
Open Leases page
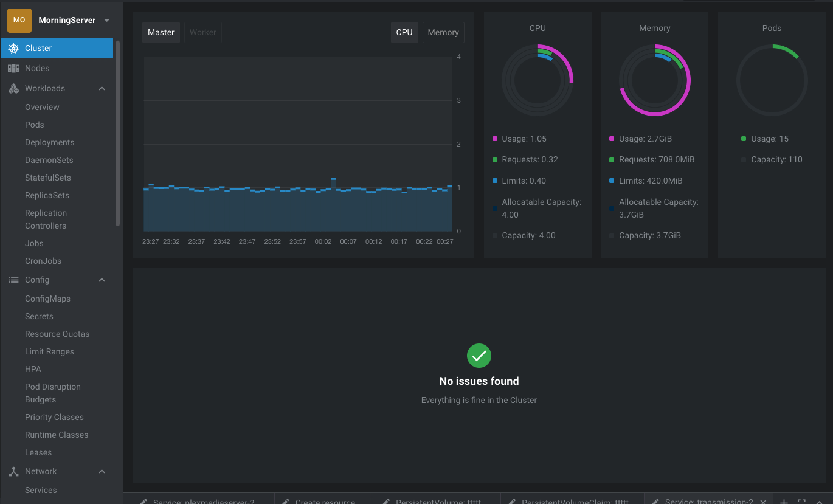point(38,452)
